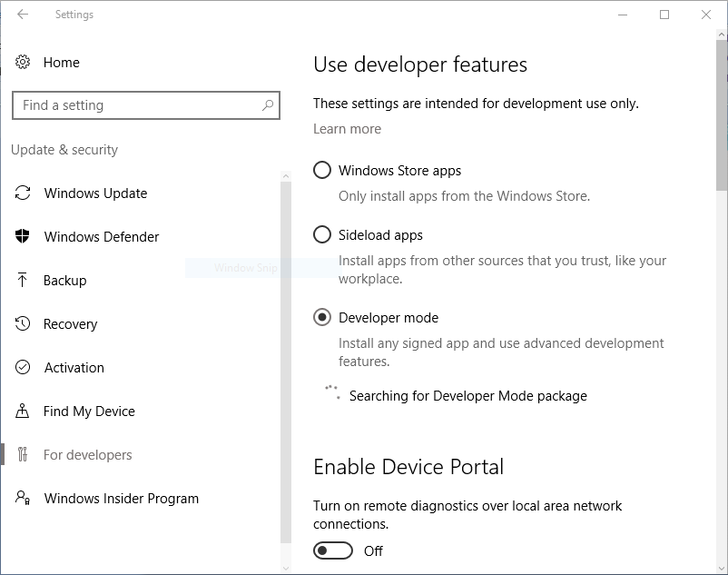Click the main pane scrollbar down arrow
This screenshot has width=728, height=575.
coord(721,568)
